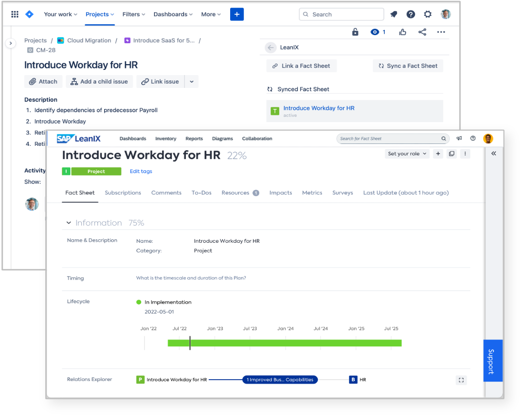
Task: Open the Filters dropdown
Action: [x=134, y=14]
